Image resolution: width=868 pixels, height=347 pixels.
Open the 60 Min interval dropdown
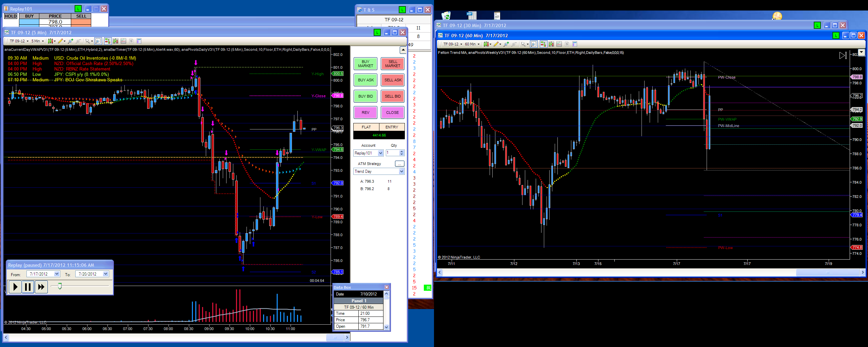pos(472,44)
